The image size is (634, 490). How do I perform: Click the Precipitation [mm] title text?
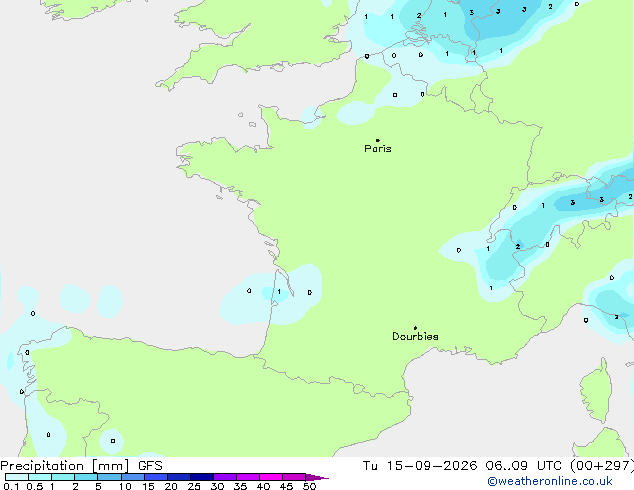coord(65,466)
